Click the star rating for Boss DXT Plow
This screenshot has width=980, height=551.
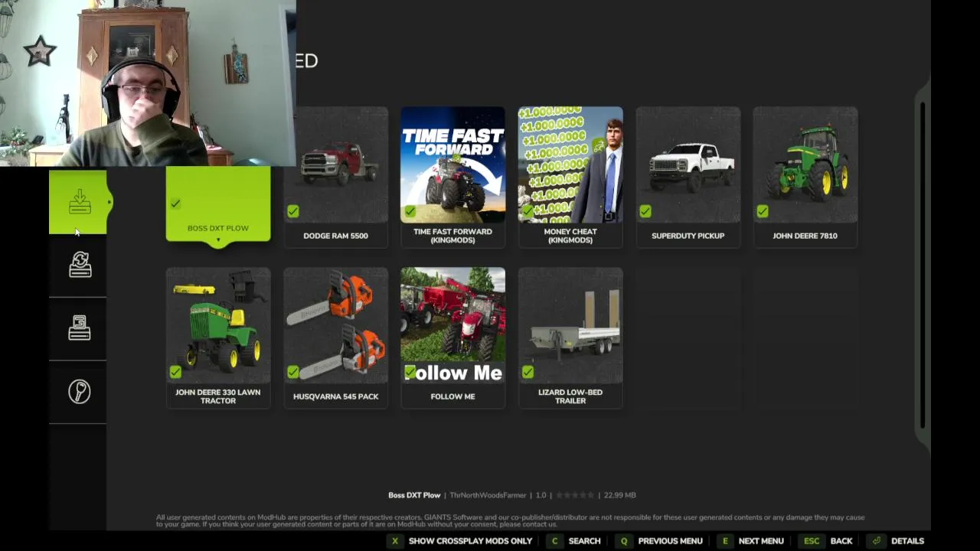pyautogui.click(x=575, y=495)
